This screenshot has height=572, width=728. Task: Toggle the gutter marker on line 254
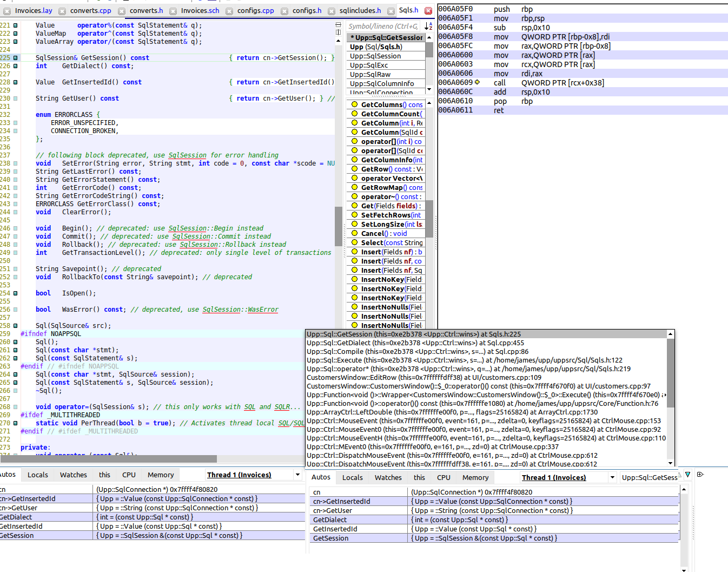(x=16, y=293)
